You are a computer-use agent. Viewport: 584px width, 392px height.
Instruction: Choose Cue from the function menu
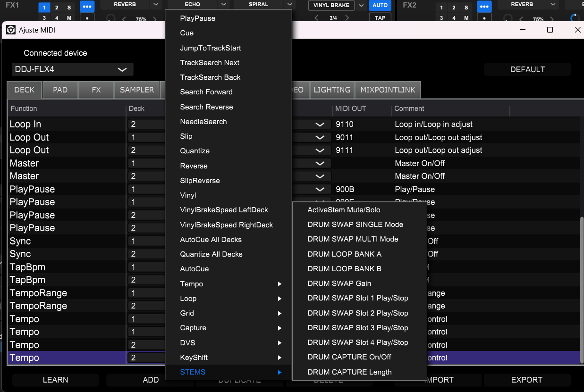(228, 33)
